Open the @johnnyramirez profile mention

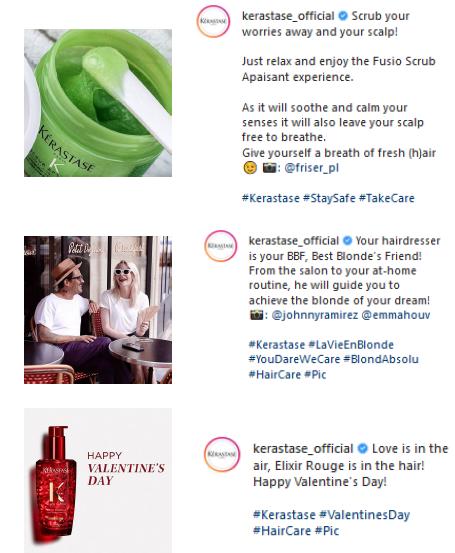click(315, 315)
